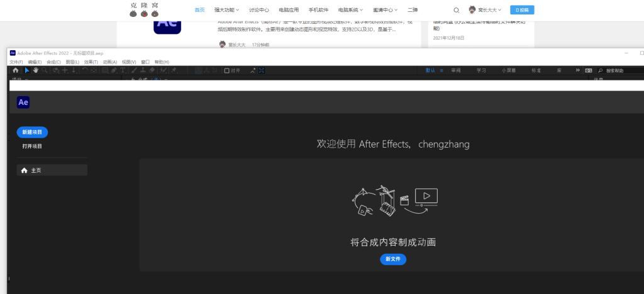This screenshot has width=644, height=294.
Task: Click the 讨论中心 website nav link
Action: (259, 10)
